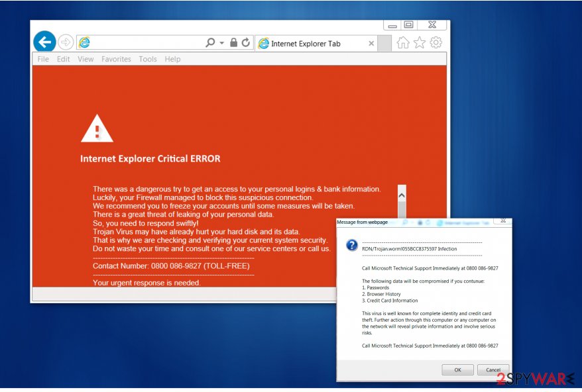Open Favorites with the star icon
The height and width of the screenshot is (392, 582).
(420, 42)
